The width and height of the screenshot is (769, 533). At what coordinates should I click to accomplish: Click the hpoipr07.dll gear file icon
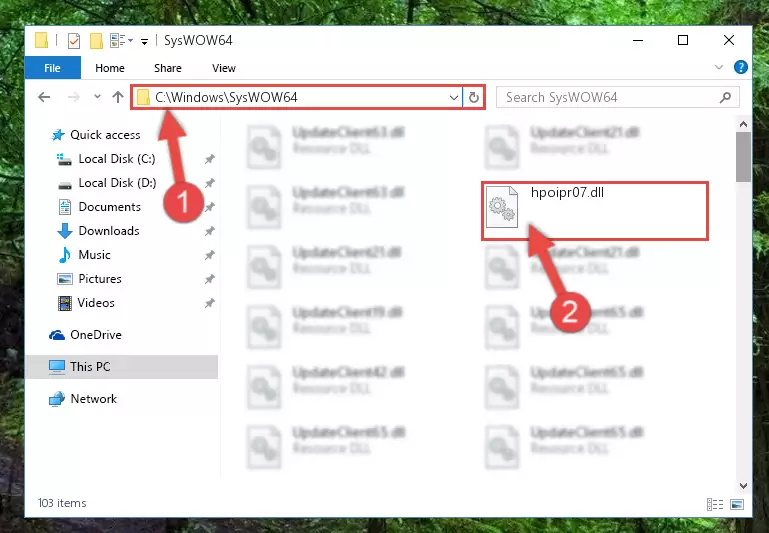(x=502, y=207)
